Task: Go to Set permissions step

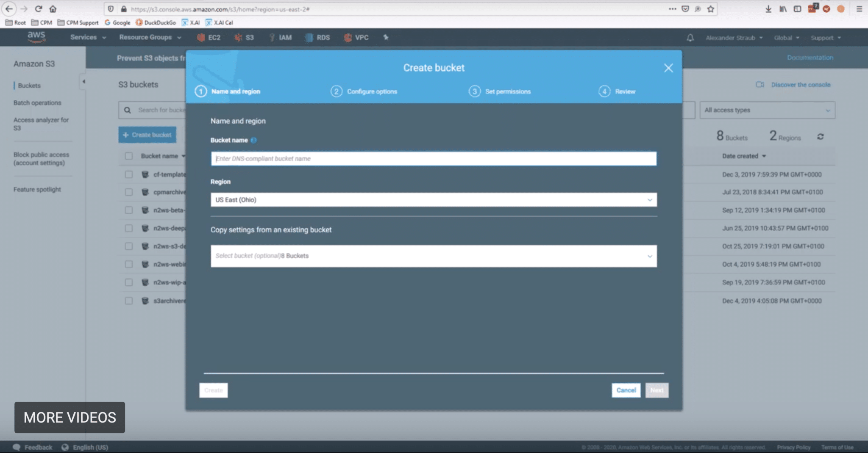Action: tap(500, 91)
